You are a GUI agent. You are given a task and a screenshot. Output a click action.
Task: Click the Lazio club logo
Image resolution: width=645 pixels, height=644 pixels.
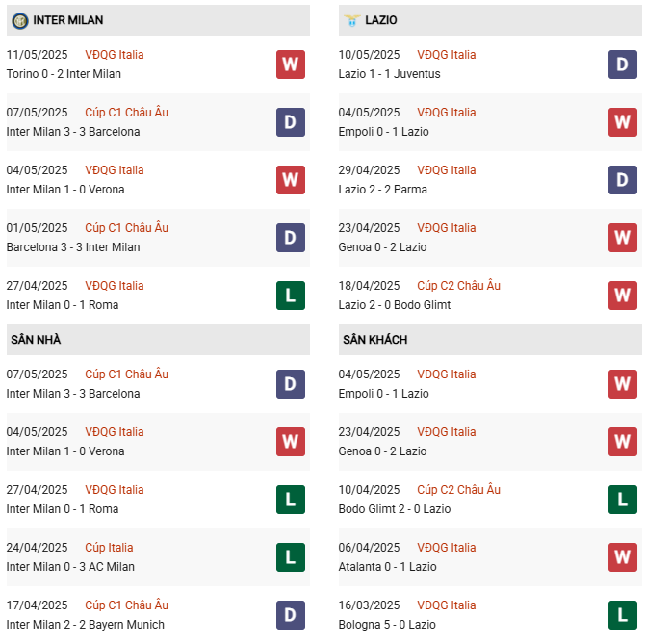352,20
